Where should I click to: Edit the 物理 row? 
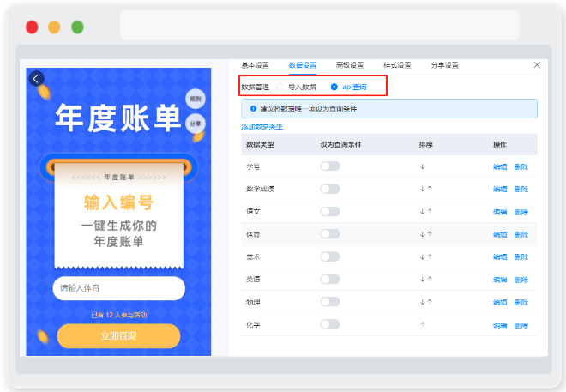click(500, 303)
